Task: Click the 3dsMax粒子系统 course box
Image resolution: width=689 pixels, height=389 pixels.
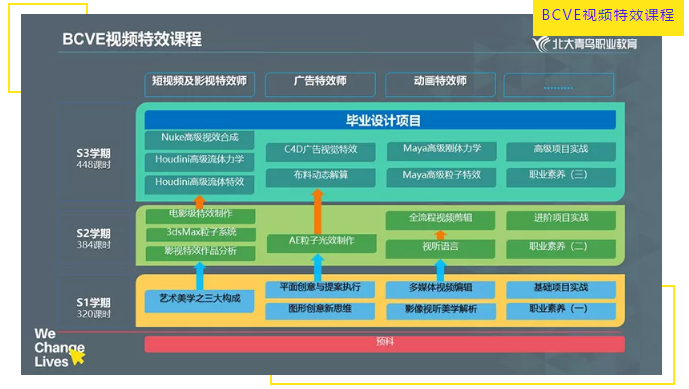Action: point(200,233)
